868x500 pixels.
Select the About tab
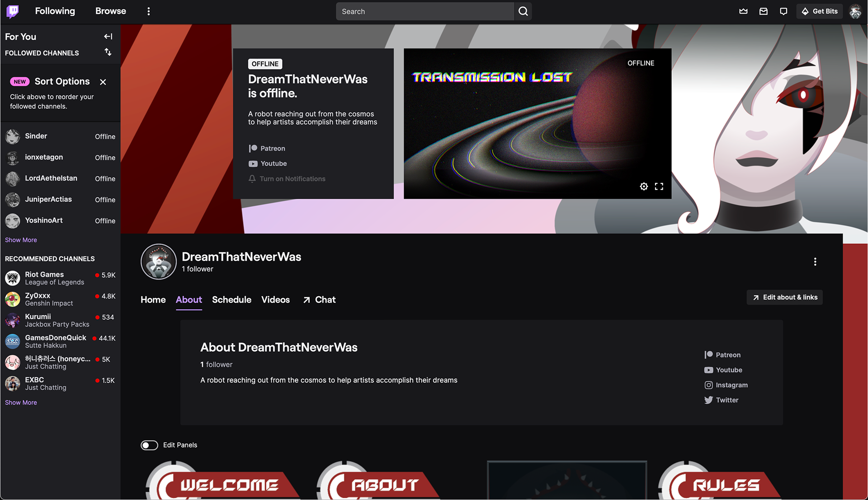[x=189, y=300]
